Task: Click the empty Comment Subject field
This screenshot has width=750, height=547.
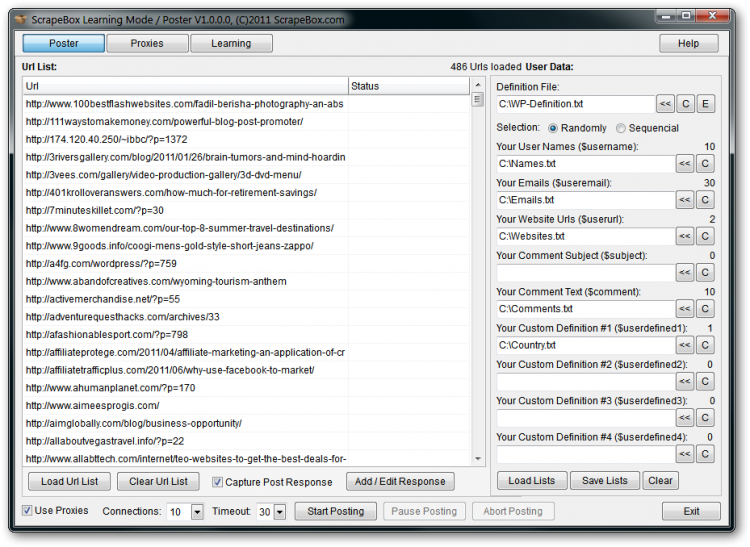Action: click(585, 273)
